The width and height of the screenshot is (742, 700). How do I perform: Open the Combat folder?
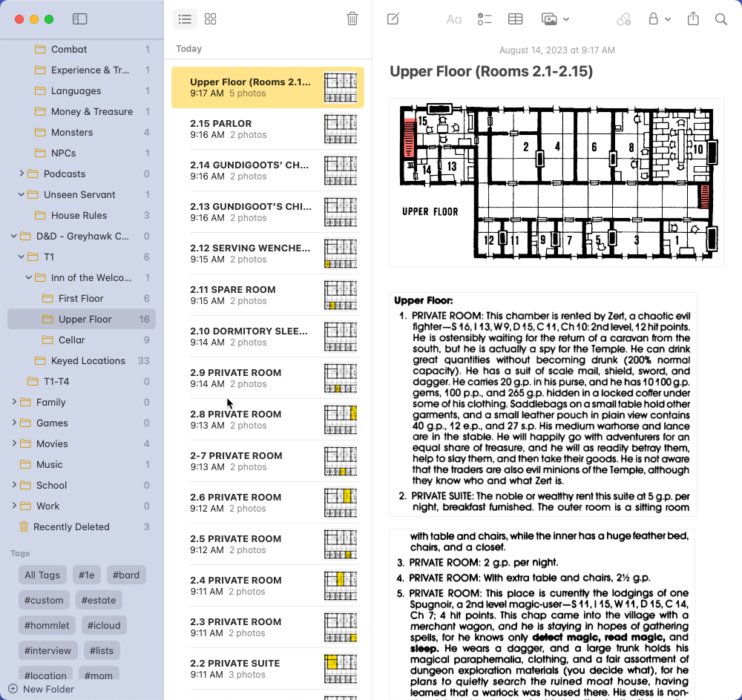pos(82,49)
